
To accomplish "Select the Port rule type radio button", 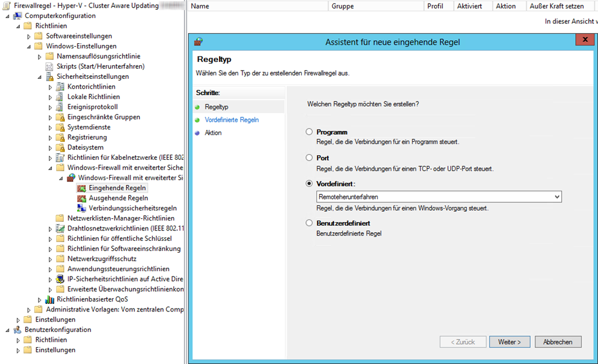I will [309, 157].
